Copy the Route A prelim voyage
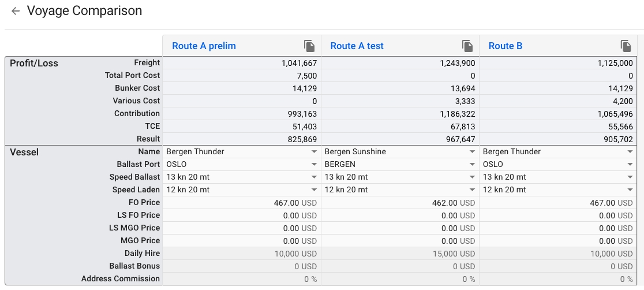Screen dimensions: 644x290 [x=309, y=46]
